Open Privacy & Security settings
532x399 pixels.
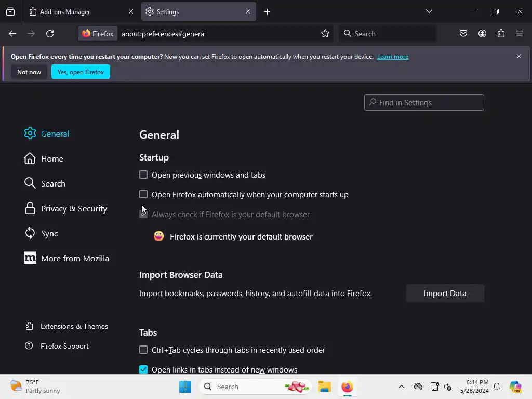65,209
